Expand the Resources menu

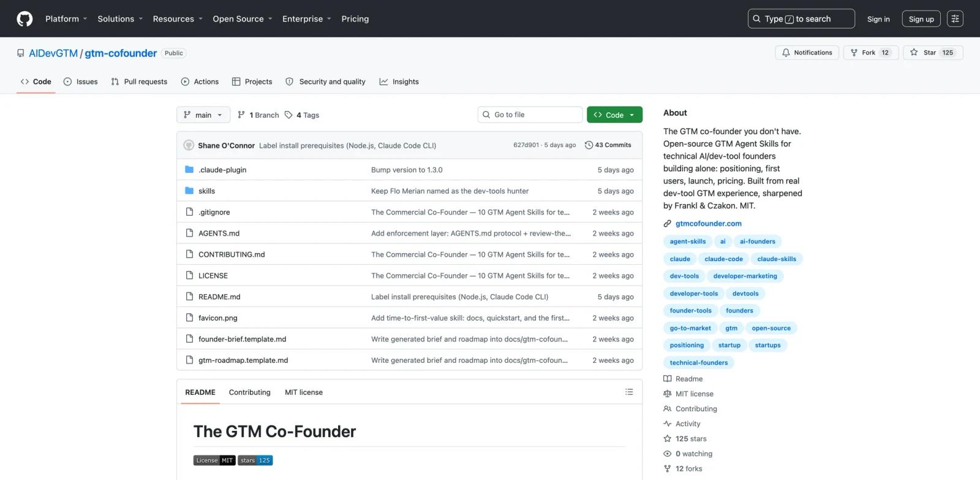coord(178,19)
